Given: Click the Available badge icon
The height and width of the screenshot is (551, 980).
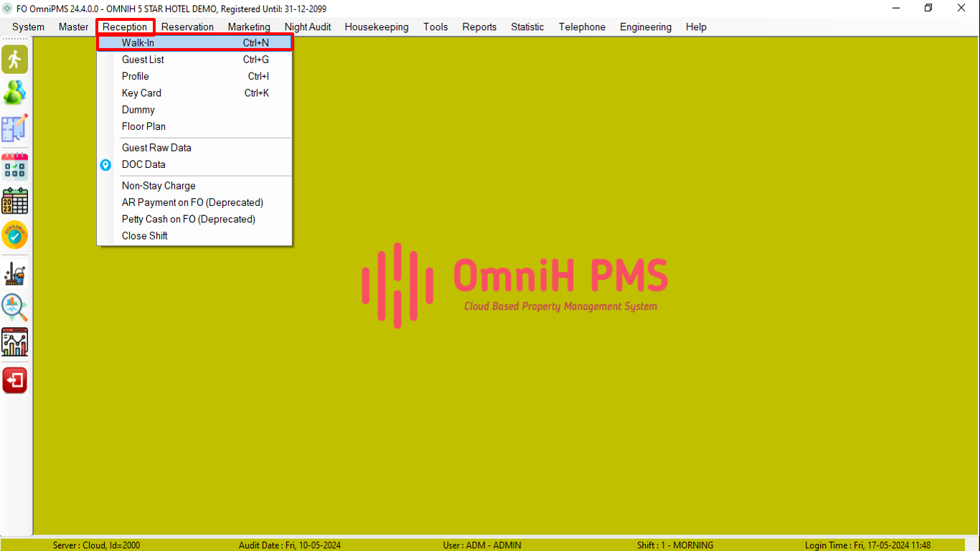Looking at the screenshot, I should [x=15, y=235].
